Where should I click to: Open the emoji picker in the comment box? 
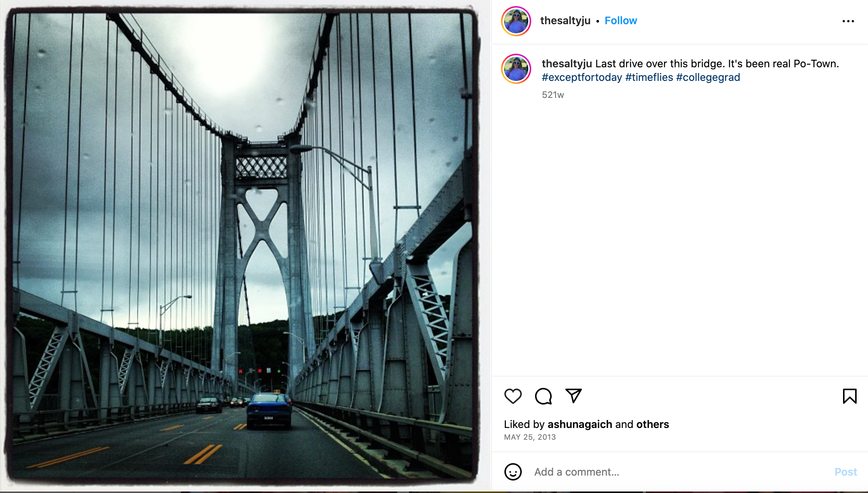(x=513, y=472)
